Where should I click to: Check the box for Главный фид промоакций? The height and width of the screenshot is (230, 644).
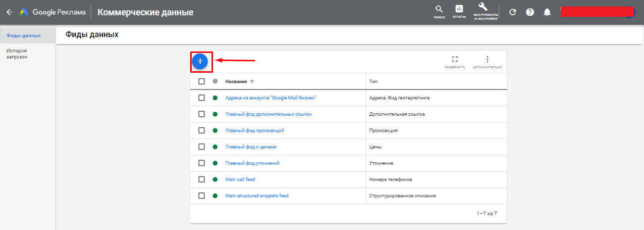[x=202, y=131]
